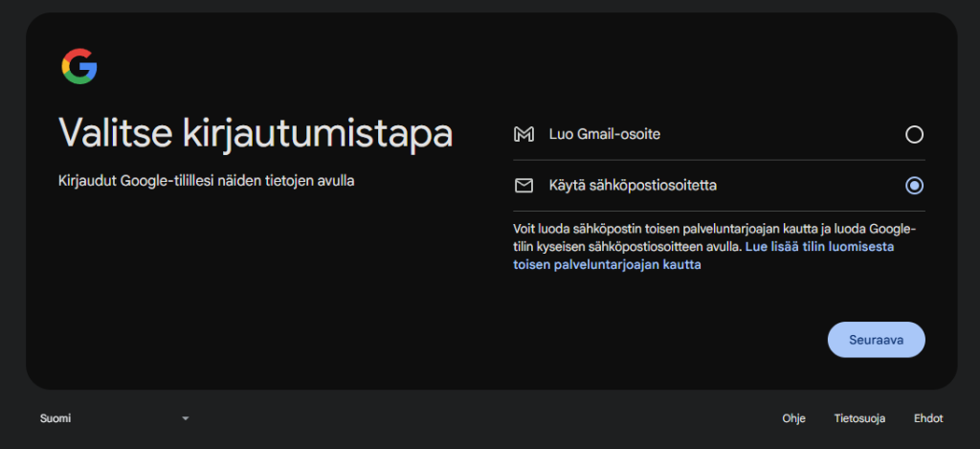
Task: Click the divider line below Luo Gmail-osoite
Action: pos(720,160)
